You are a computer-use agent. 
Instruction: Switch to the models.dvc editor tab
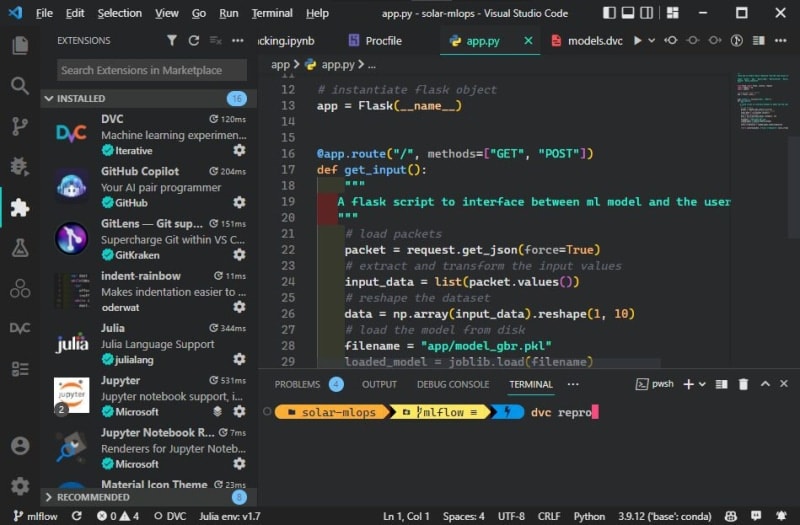[x=594, y=41]
